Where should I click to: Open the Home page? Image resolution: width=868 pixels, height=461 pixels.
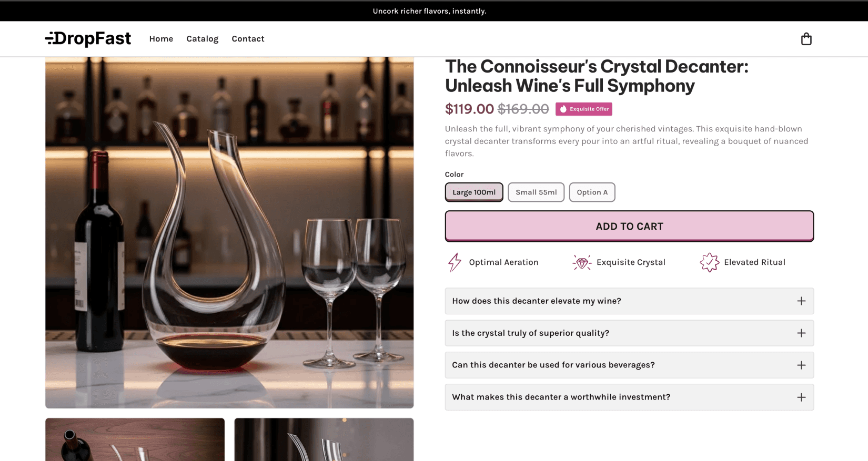pos(161,38)
